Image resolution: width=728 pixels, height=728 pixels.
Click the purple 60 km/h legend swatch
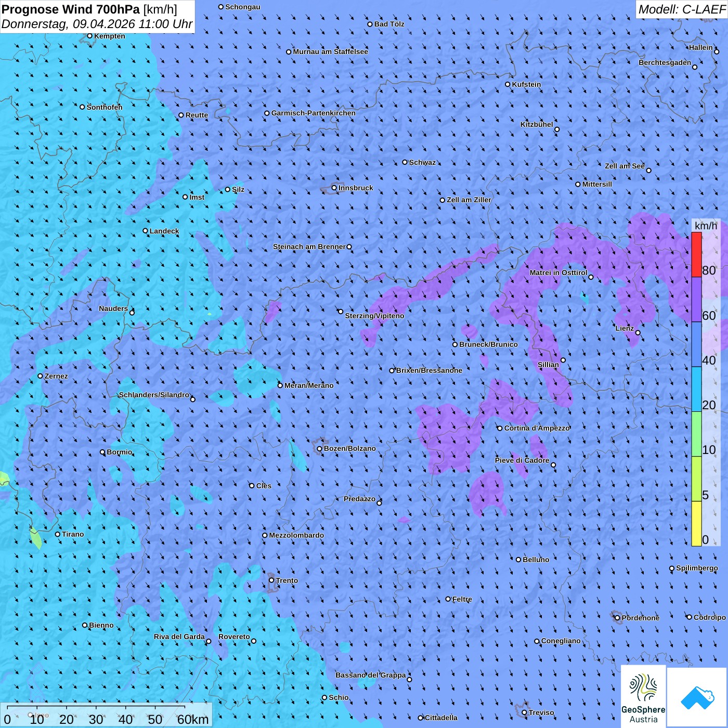696,300
